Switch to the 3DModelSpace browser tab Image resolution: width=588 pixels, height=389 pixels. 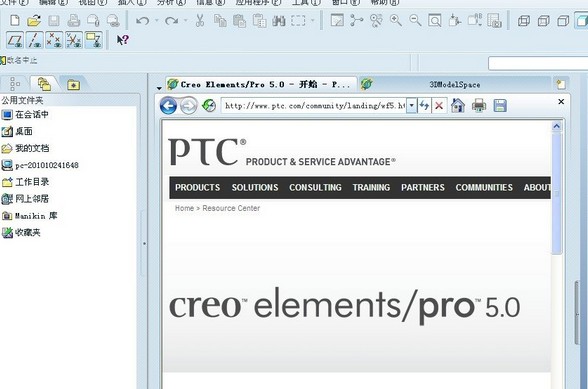[454, 84]
